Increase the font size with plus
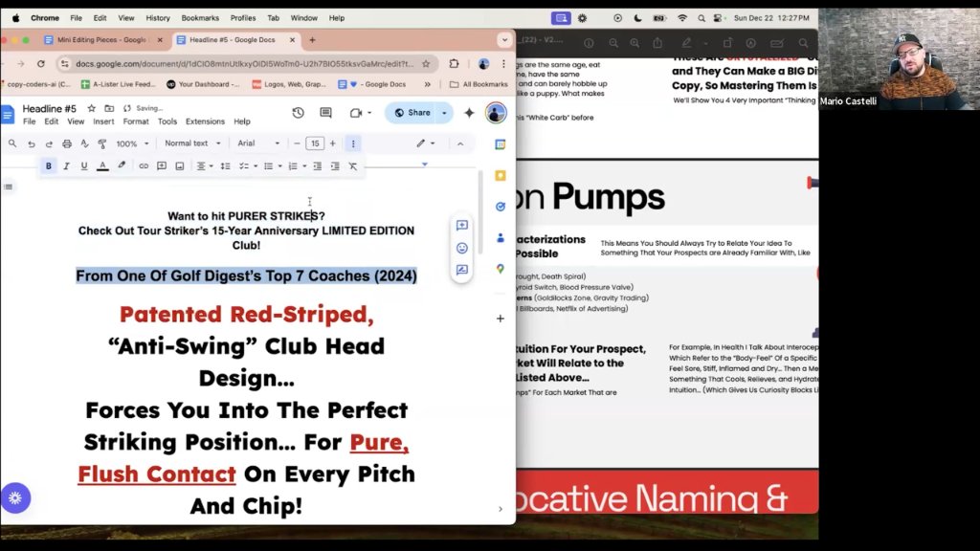This screenshot has width=980, height=551. (x=332, y=143)
